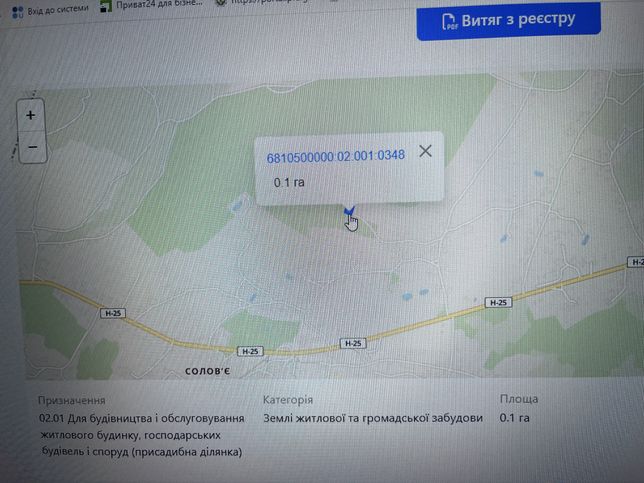The height and width of the screenshot is (483, 644).
Task: Click the cut-off H-2 shield at right edge
Action: [636, 262]
